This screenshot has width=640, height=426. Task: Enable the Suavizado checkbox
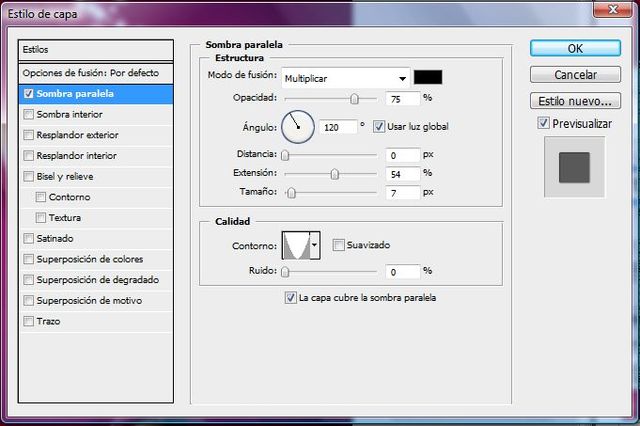tap(338, 245)
